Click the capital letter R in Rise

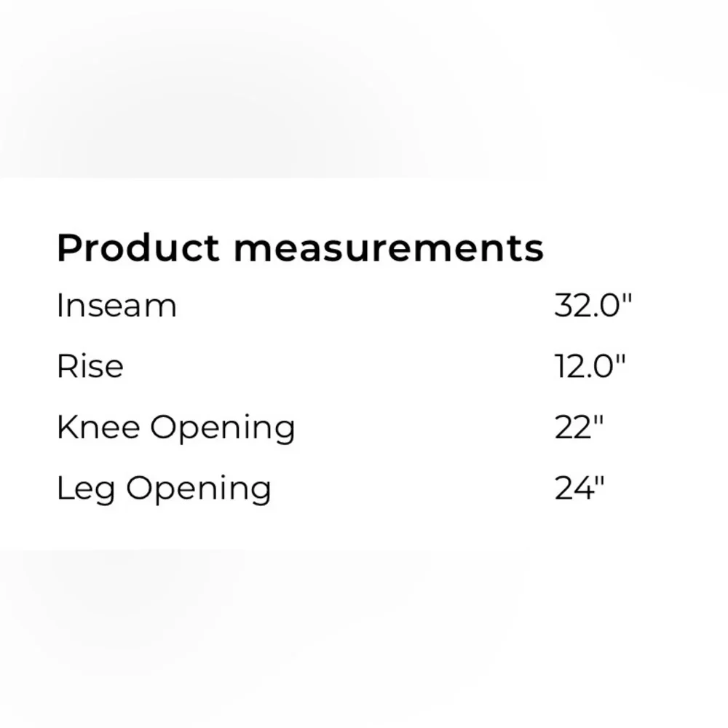pos(67,367)
